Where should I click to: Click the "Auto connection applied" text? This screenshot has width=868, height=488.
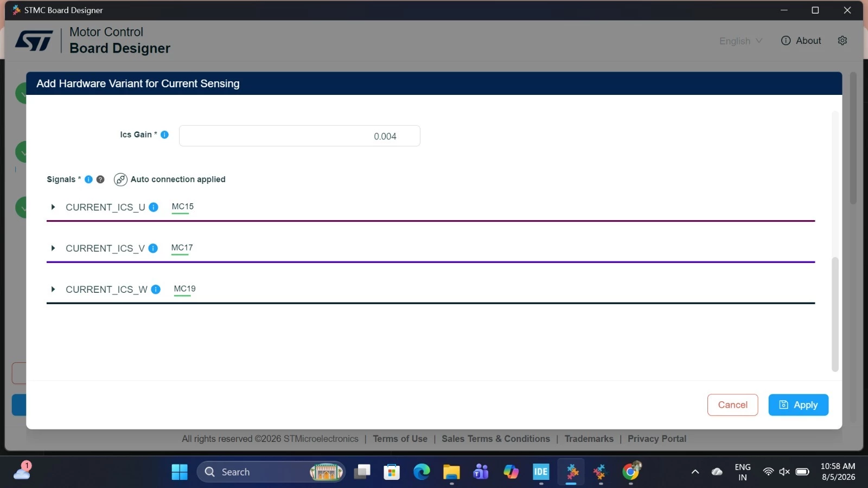[178, 179]
